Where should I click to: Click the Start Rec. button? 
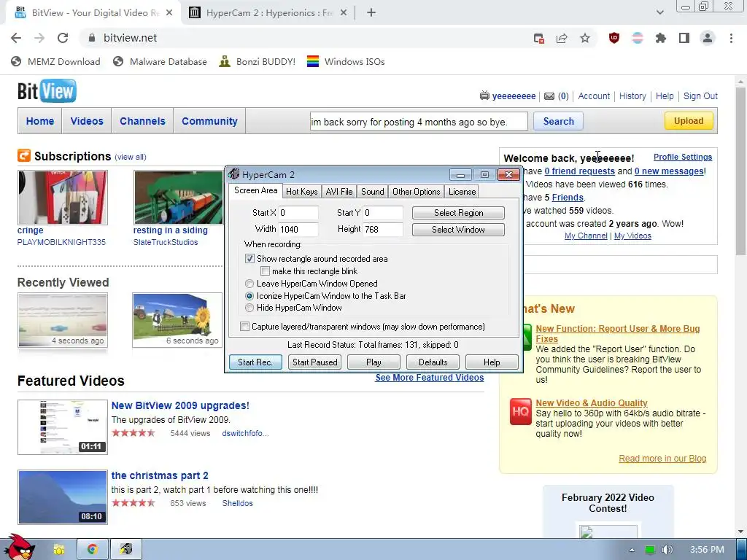click(255, 362)
